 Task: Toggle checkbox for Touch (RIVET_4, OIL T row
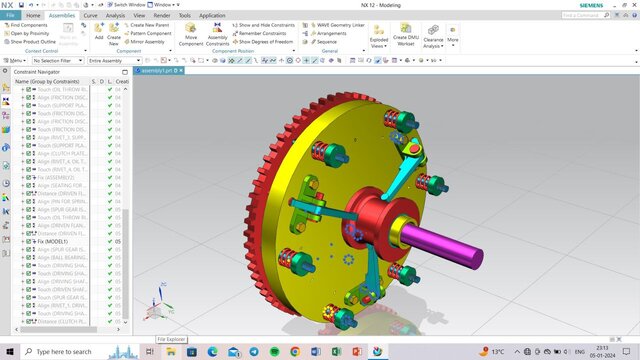29,169
